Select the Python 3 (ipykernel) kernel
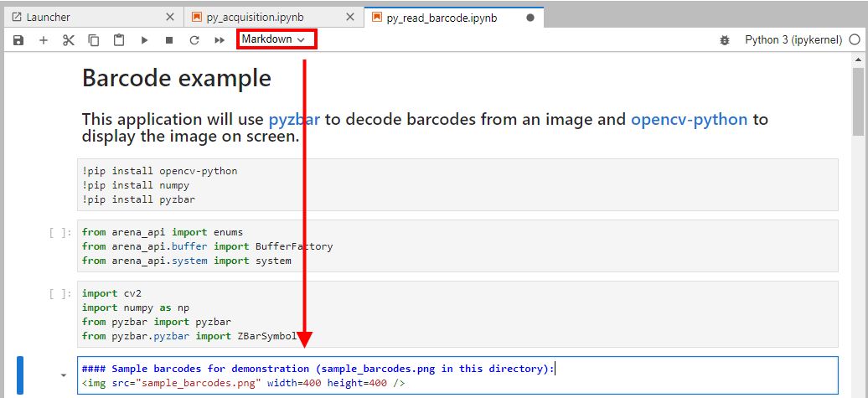The width and height of the screenshot is (868, 398). pos(793,39)
